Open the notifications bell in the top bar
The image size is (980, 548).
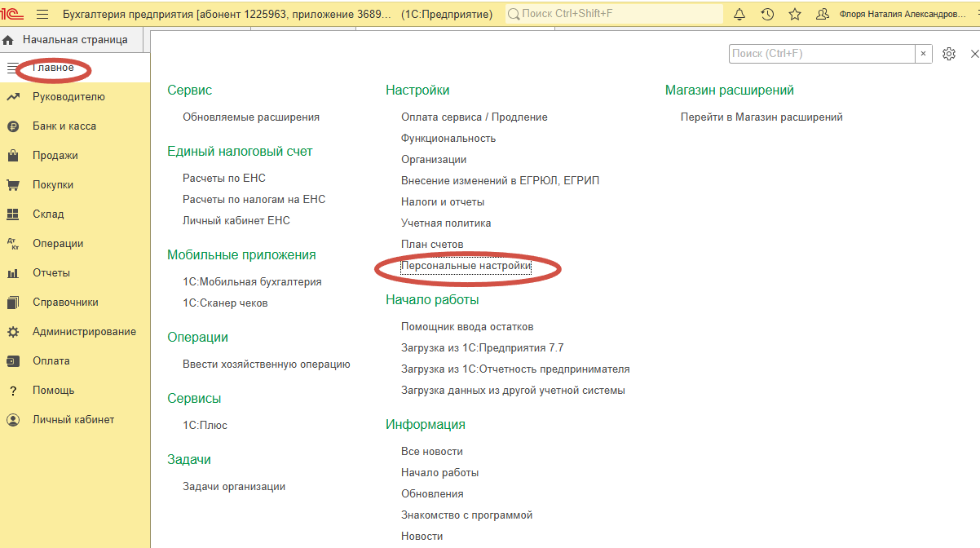pyautogui.click(x=739, y=14)
